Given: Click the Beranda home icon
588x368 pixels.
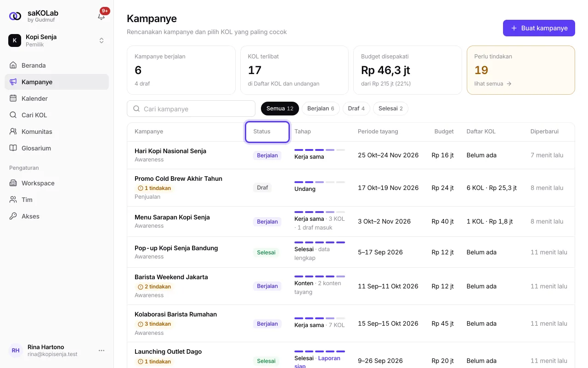Looking at the screenshot, I should tap(13, 65).
